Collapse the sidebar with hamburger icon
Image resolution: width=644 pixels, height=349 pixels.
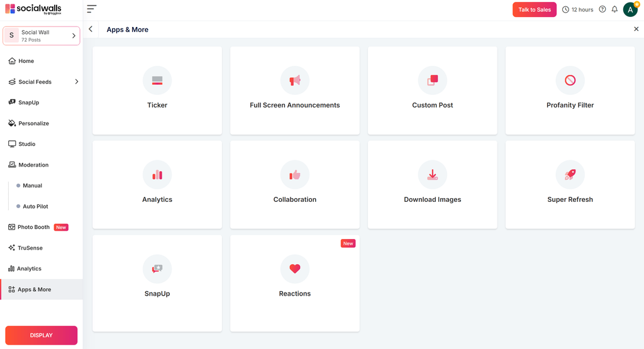(x=92, y=9)
